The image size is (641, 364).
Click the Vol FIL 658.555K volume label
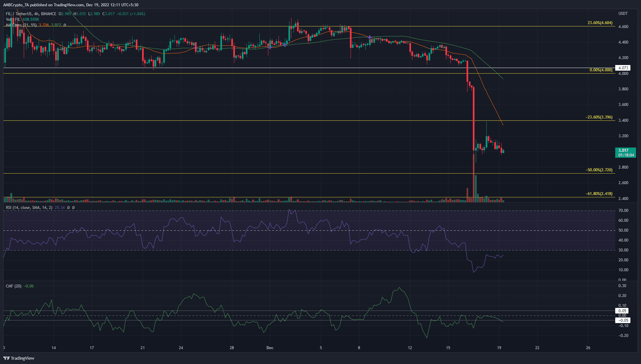pyautogui.click(x=22, y=19)
